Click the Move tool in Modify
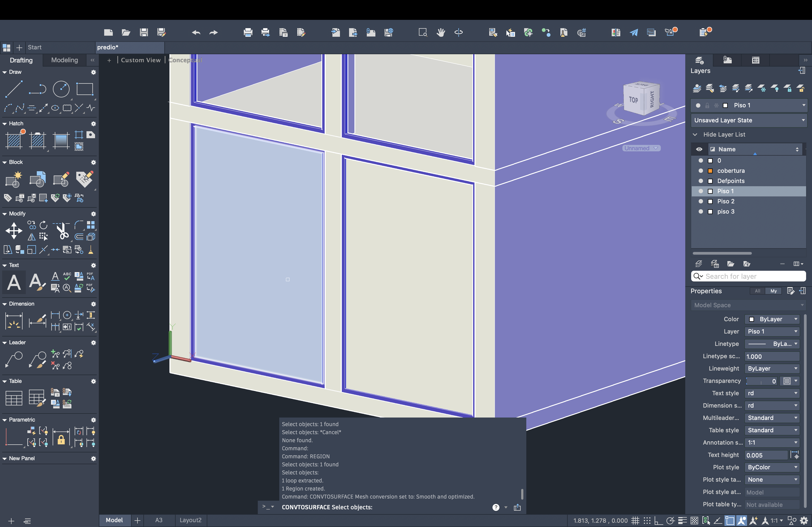Screen dimensions: 812x527 click(14, 231)
